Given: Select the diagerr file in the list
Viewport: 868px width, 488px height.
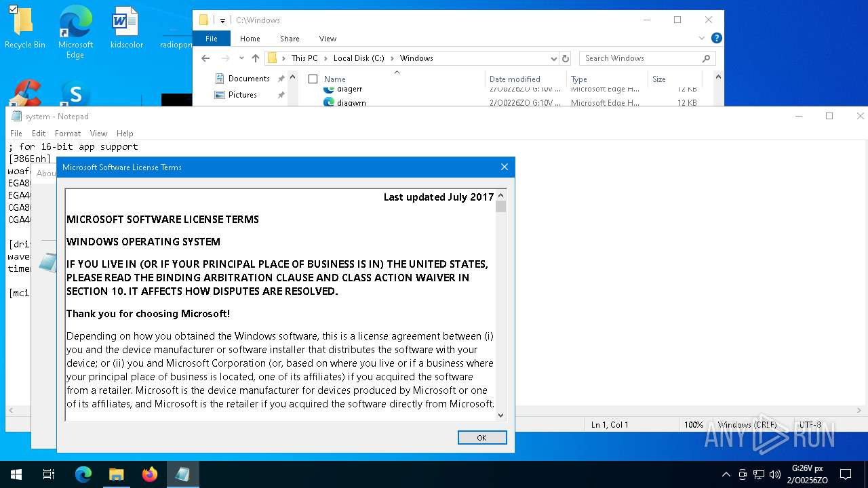Looking at the screenshot, I should coord(349,89).
